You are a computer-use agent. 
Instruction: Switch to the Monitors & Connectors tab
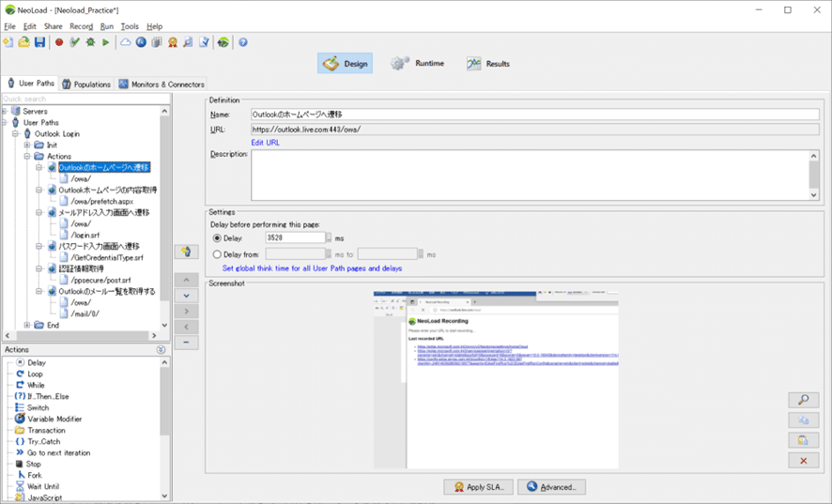pos(162,84)
